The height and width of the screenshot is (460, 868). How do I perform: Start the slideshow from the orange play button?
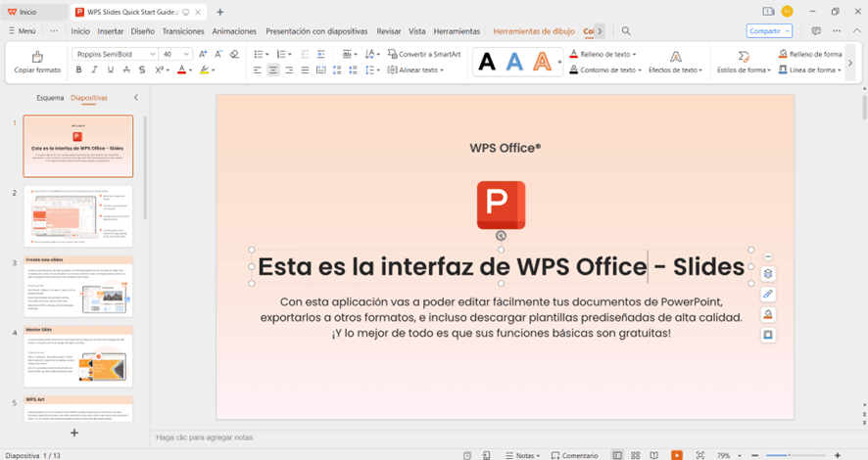click(676, 455)
